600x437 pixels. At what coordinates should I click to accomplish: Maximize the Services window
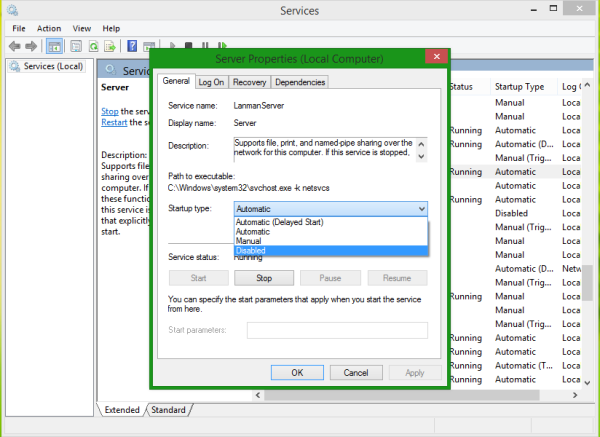(553, 8)
